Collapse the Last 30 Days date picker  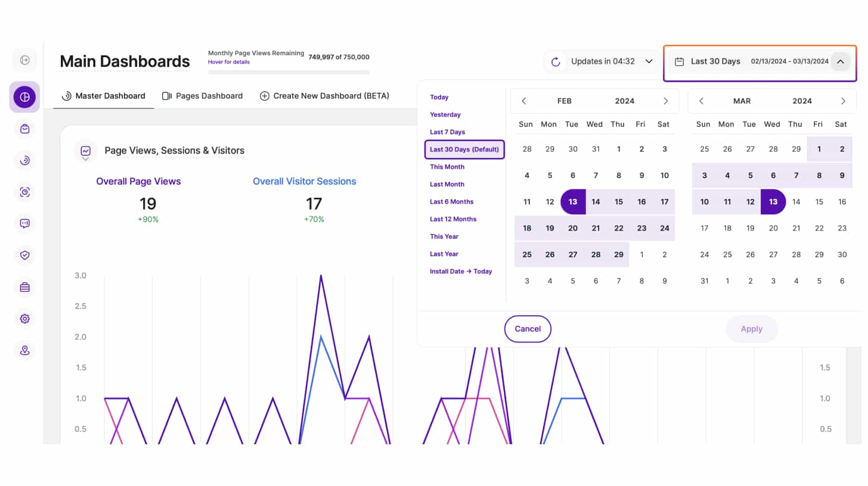point(840,61)
